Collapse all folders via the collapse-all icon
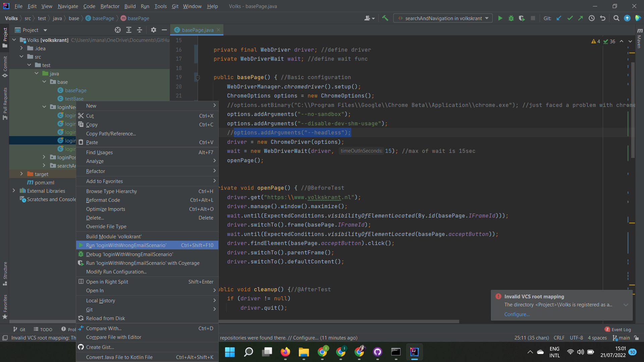Image resolution: width=644 pixels, height=362 pixels. click(x=140, y=30)
